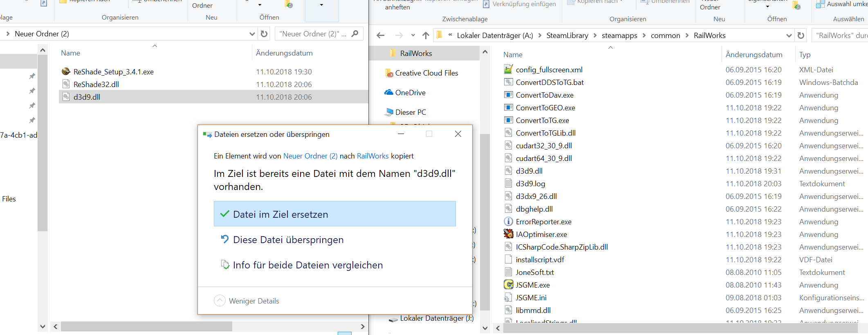Open the address history dropdown in RailWorks window
Image resolution: width=868 pixels, height=335 pixels.
click(789, 36)
